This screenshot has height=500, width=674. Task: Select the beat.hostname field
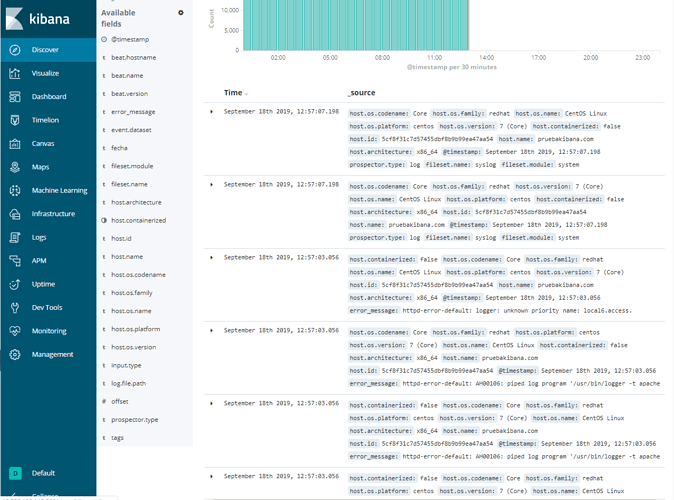click(x=134, y=58)
